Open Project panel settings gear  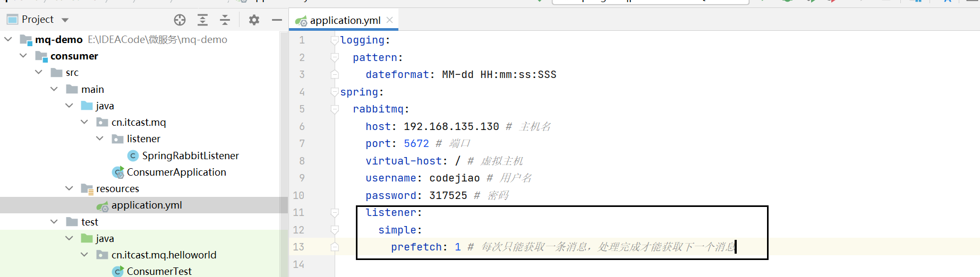tap(254, 20)
